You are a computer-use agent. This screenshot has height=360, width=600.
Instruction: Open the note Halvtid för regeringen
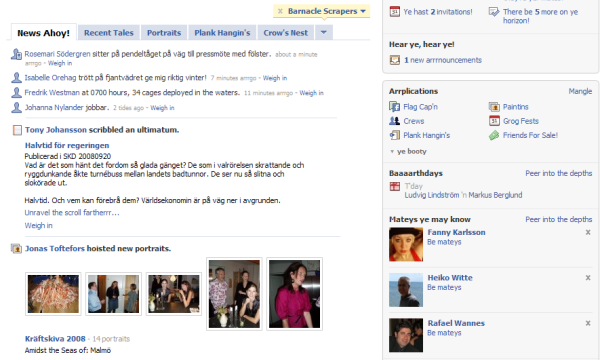tap(67, 145)
